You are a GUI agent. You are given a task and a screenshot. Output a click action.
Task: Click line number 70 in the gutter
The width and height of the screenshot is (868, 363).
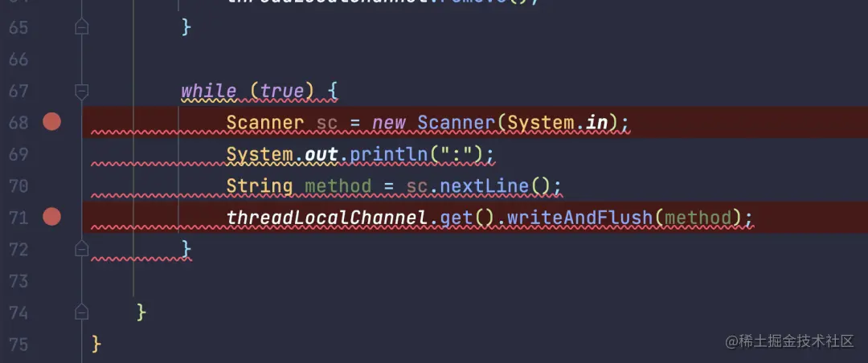point(18,186)
